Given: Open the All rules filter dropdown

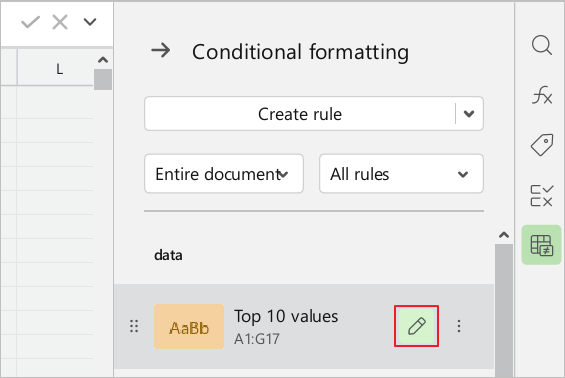Looking at the screenshot, I should [x=401, y=174].
